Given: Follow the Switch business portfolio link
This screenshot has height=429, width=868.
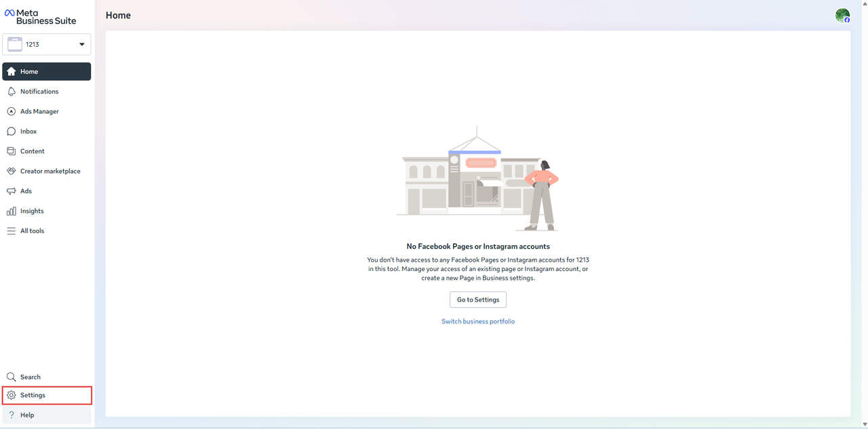Looking at the screenshot, I should pos(478,321).
